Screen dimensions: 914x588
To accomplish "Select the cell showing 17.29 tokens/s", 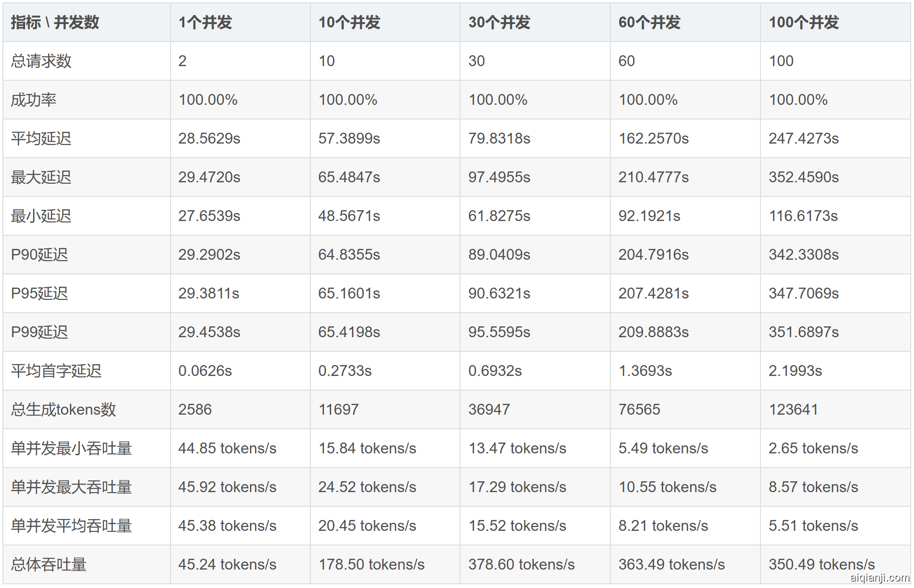I will 517,487.
